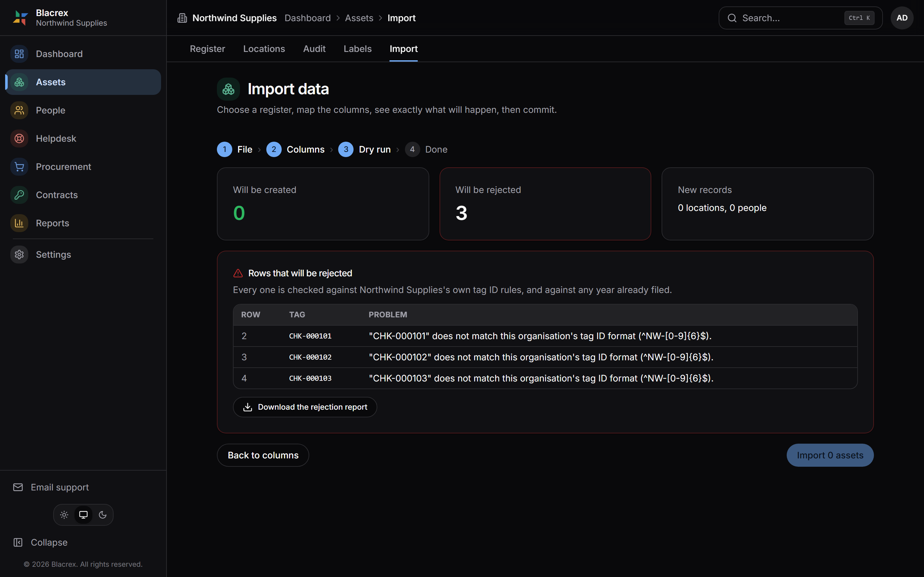Screen dimensions: 924x577
Task: Open Settings gear icon
Action: point(19,255)
